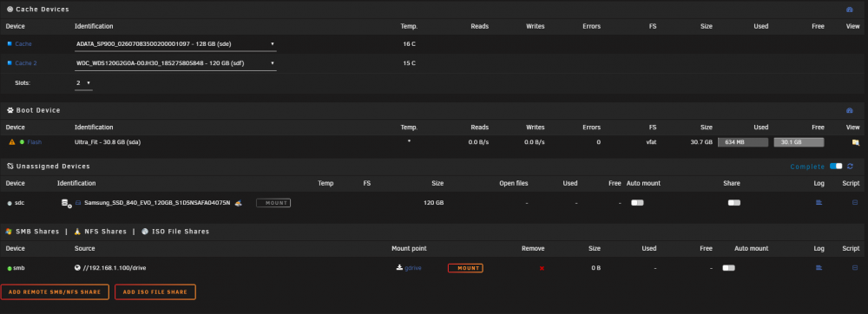Click the Windows icon beside SMB Shares

9,231
